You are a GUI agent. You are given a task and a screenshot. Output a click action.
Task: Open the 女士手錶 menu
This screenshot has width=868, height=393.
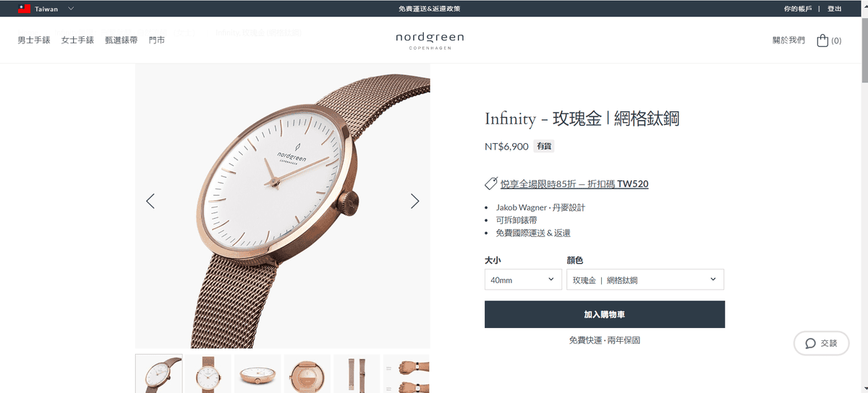77,40
